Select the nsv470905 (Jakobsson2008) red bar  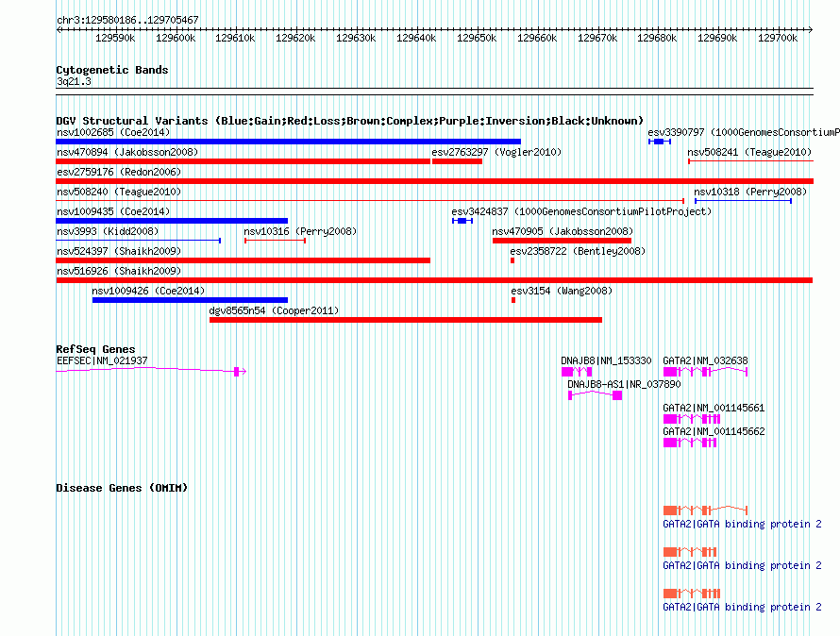tap(562, 241)
